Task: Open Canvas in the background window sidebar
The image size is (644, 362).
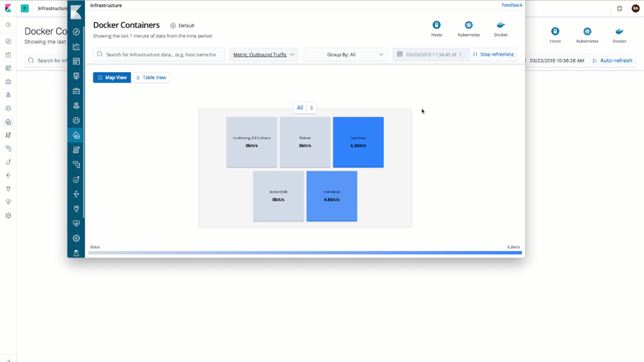Action: pyautogui.click(x=8, y=82)
